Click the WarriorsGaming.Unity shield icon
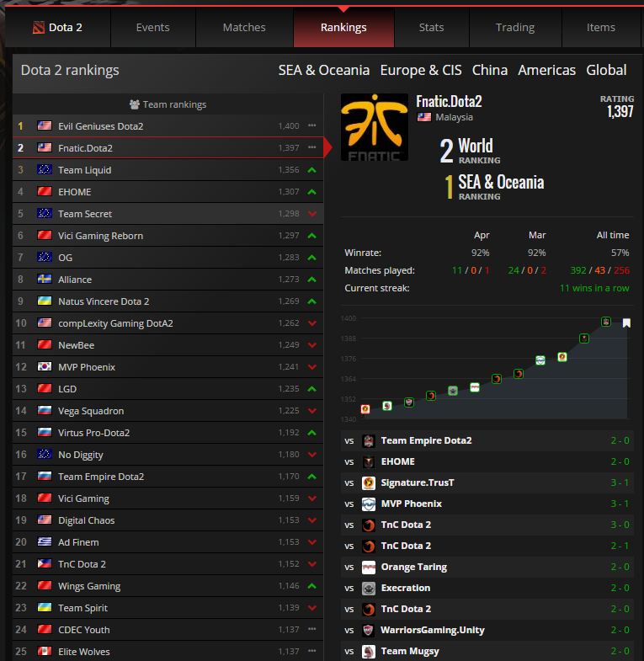This screenshot has width=644, height=661. pos(369,631)
